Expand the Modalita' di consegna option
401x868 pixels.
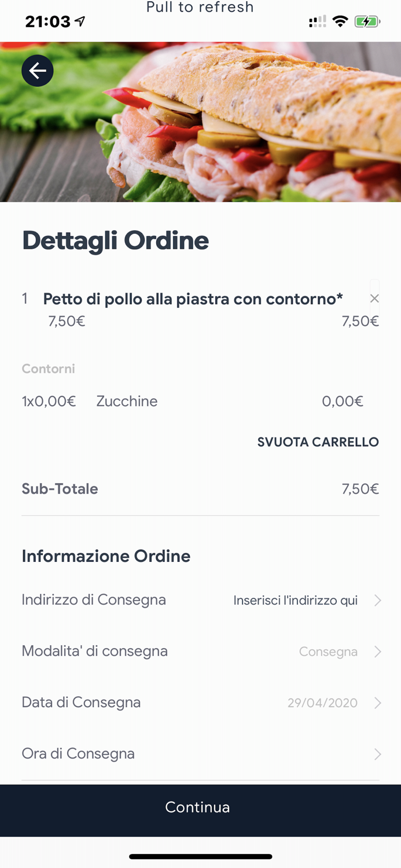(377, 651)
